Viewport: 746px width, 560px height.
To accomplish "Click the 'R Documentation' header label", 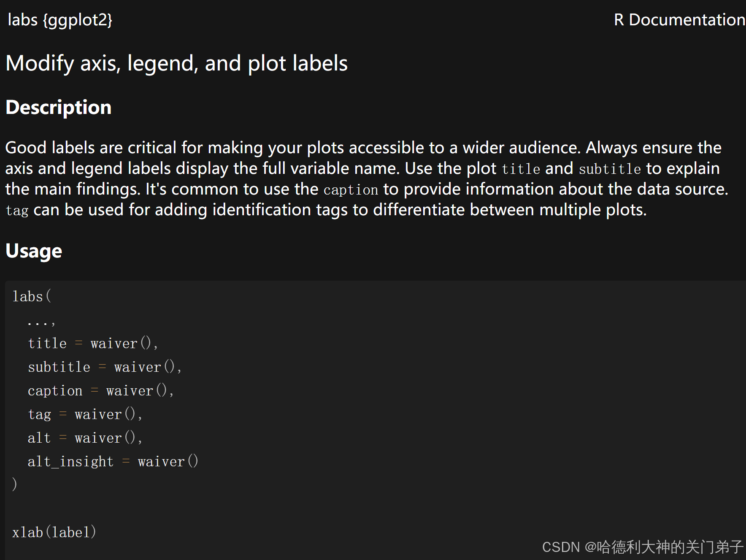I will point(679,20).
